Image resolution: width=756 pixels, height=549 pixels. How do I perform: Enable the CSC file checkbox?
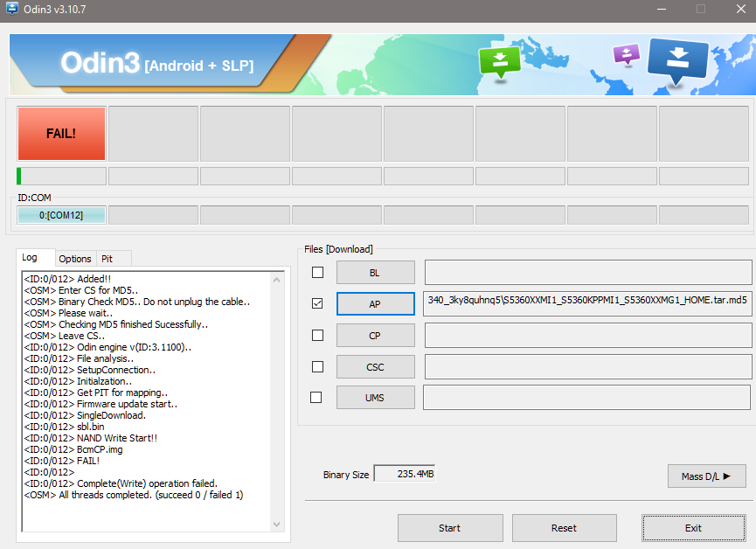(x=318, y=367)
